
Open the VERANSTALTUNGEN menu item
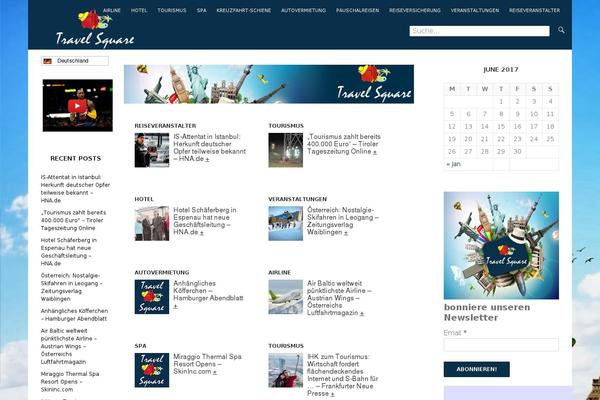click(x=475, y=10)
